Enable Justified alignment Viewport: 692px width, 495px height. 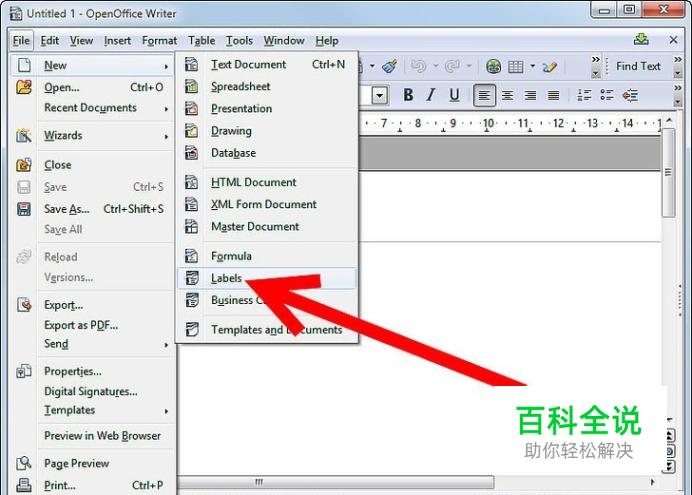(x=553, y=95)
